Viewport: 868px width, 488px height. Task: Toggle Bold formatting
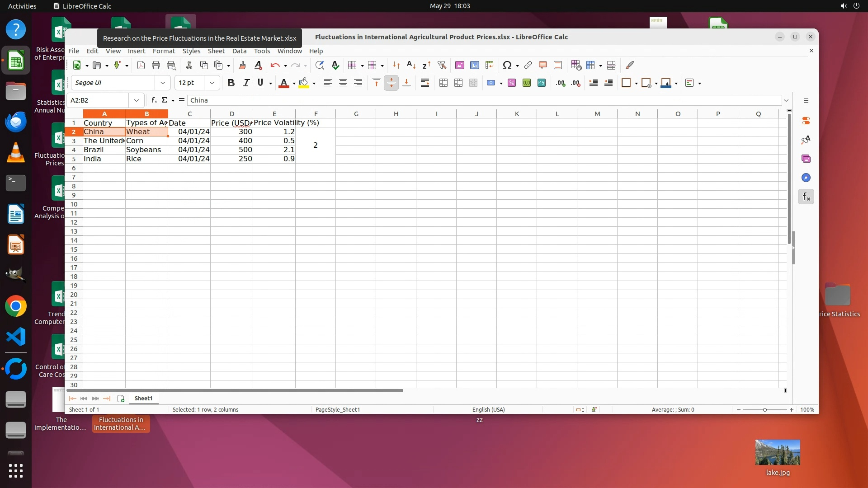231,83
